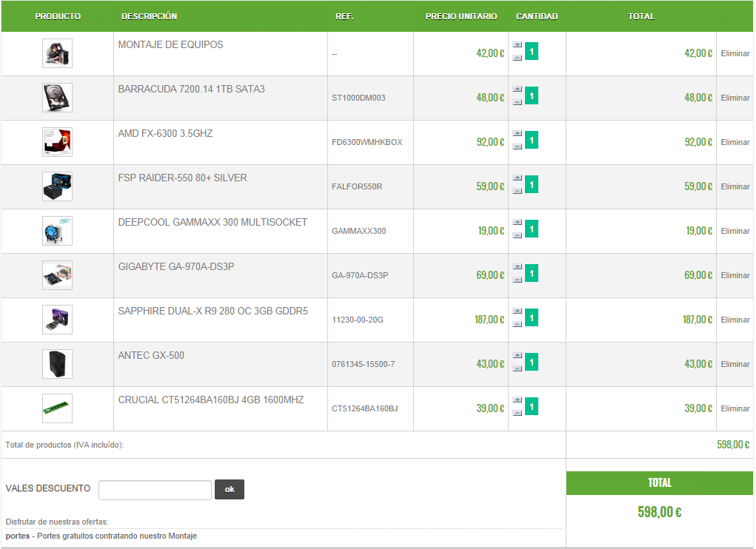The width and height of the screenshot is (756, 549).
Task: Open BARRACUDA 7200.14 1TB SATA3 link
Action: (192, 89)
